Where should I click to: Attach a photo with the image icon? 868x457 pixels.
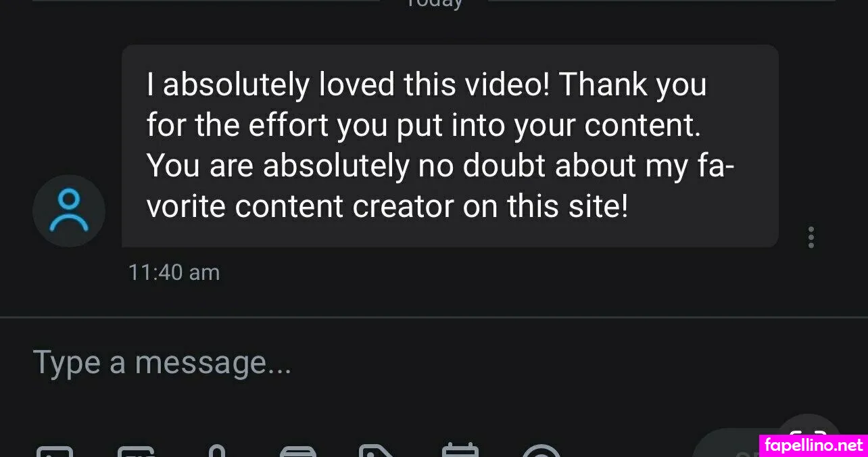point(54,452)
